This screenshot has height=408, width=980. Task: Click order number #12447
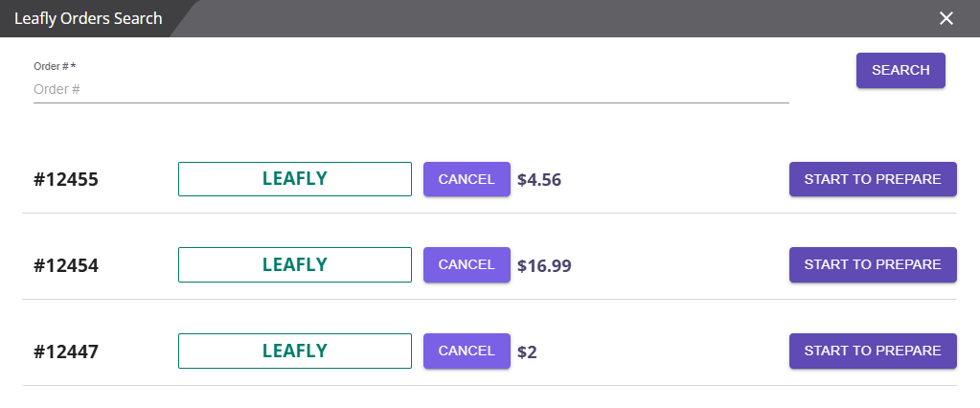pyautogui.click(x=66, y=352)
